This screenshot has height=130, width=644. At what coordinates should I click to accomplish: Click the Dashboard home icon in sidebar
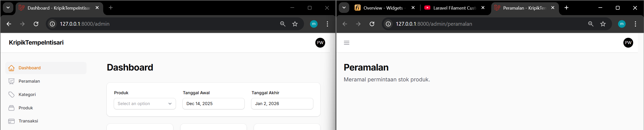[11, 68]
